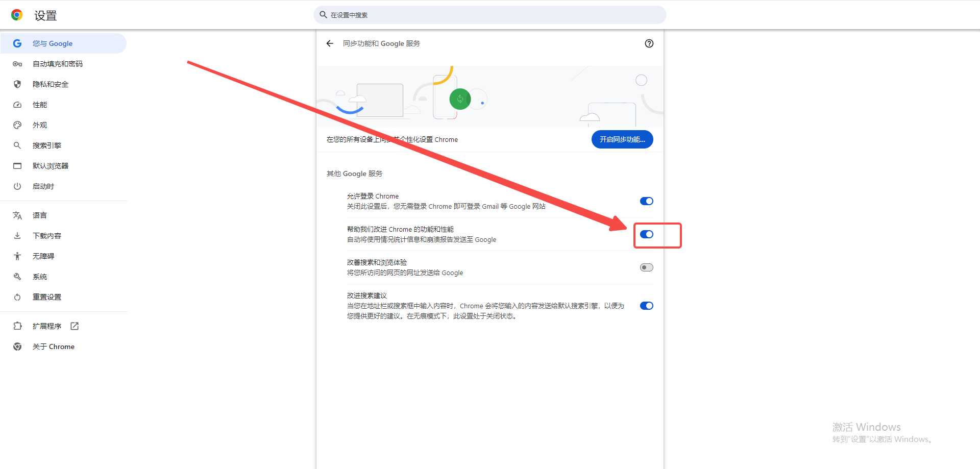
Task: Click the shield icon for 隐私和安全
Action: 17,84
